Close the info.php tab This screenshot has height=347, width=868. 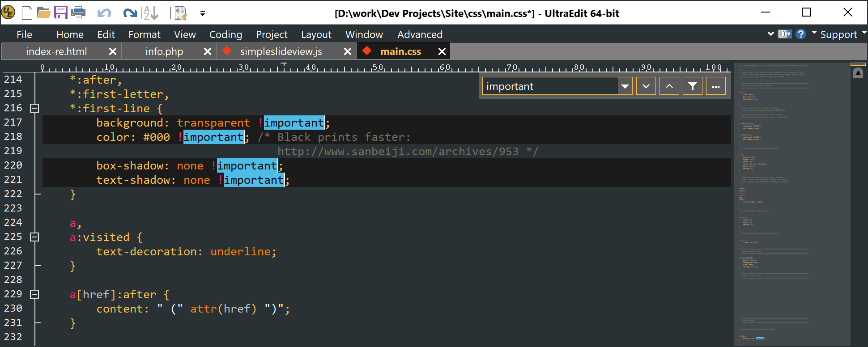click(x=208, y=51)
